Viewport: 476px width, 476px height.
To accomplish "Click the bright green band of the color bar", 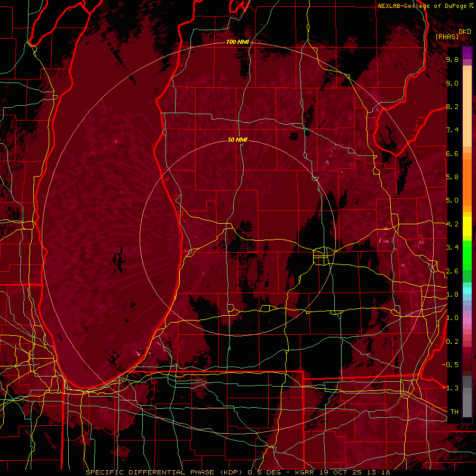I will [x=467, y=257].
